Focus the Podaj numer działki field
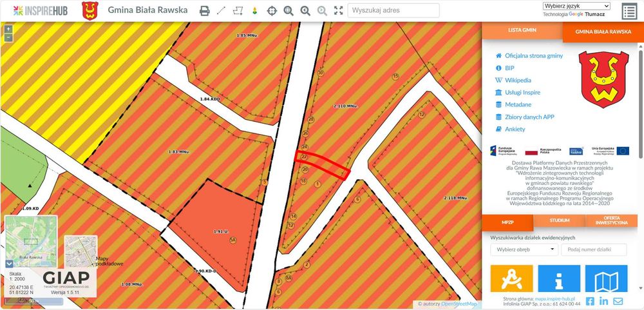The width and height of the screenshot is (644, 310). point(594,249)
